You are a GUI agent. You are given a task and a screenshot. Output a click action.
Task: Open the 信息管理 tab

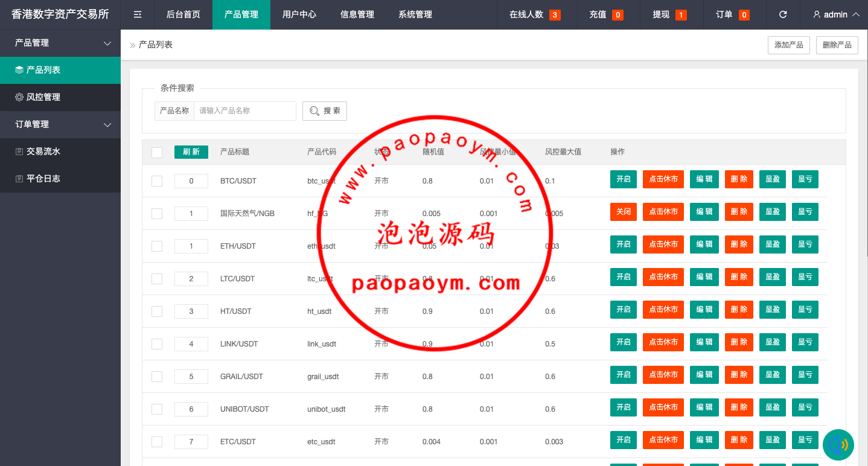357,14
